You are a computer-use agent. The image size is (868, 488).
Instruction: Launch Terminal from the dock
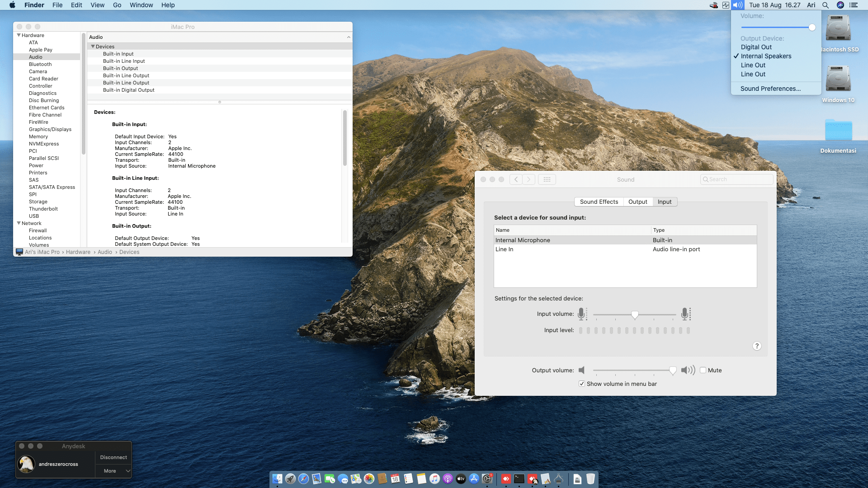point(519,479)
